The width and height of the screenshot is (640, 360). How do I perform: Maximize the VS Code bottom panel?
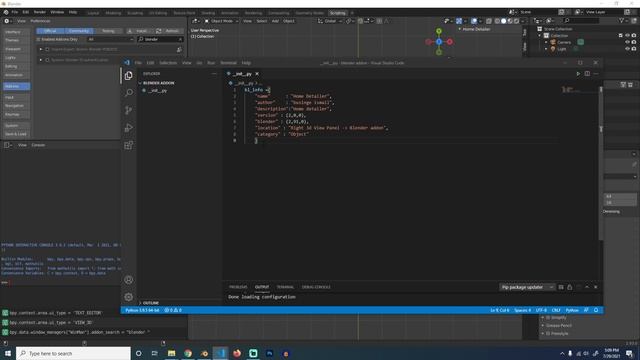[x=587, y=287]
